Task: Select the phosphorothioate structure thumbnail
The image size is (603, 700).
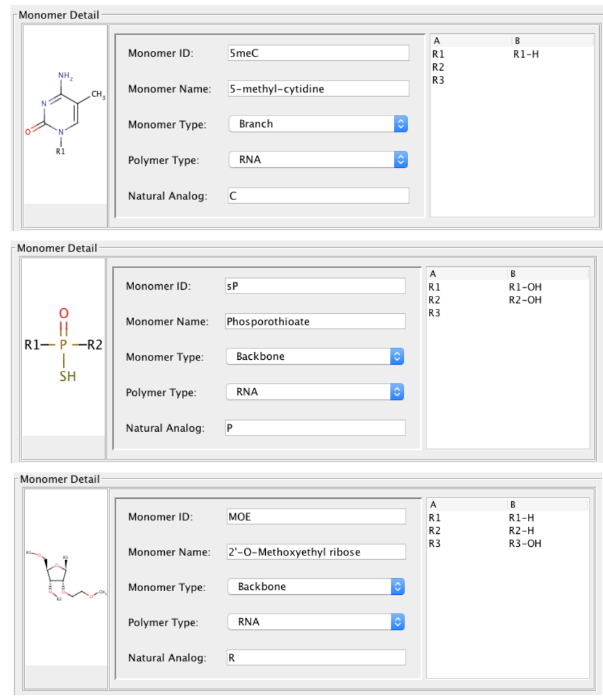Action: click(x=63, y=347)
